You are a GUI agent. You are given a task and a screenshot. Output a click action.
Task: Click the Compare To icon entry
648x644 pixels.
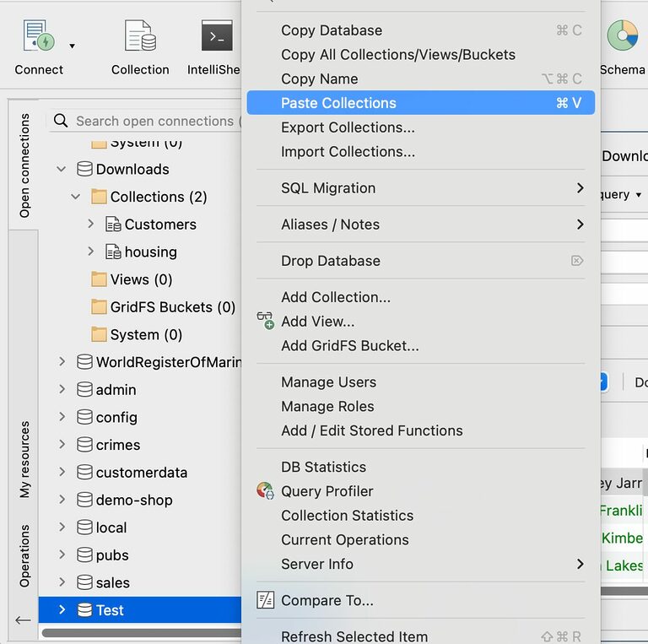pos(265,601)
